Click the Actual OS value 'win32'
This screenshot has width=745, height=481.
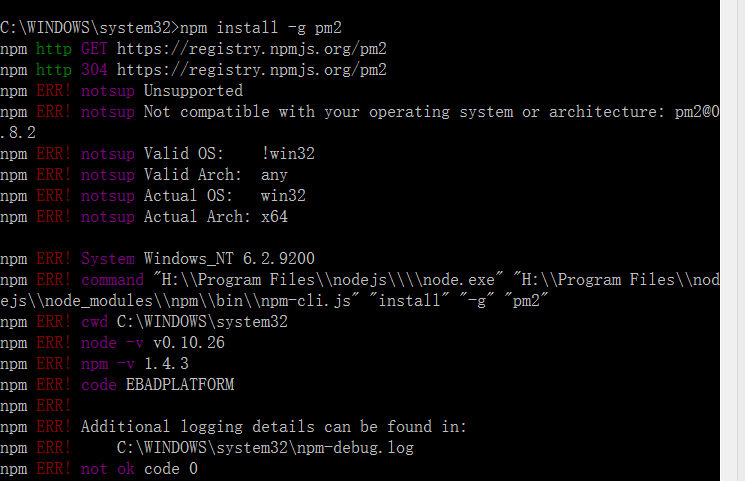coord(283,196)
